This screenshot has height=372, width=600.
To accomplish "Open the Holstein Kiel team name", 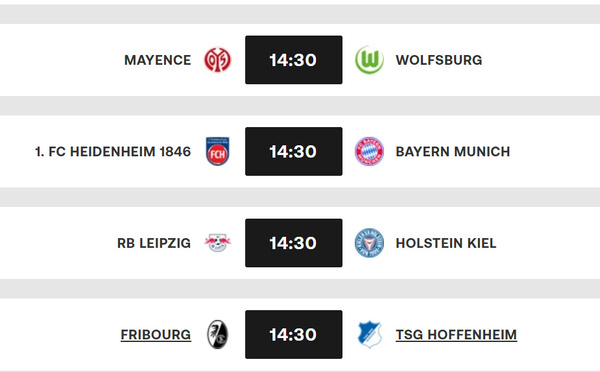I will 446,243.
